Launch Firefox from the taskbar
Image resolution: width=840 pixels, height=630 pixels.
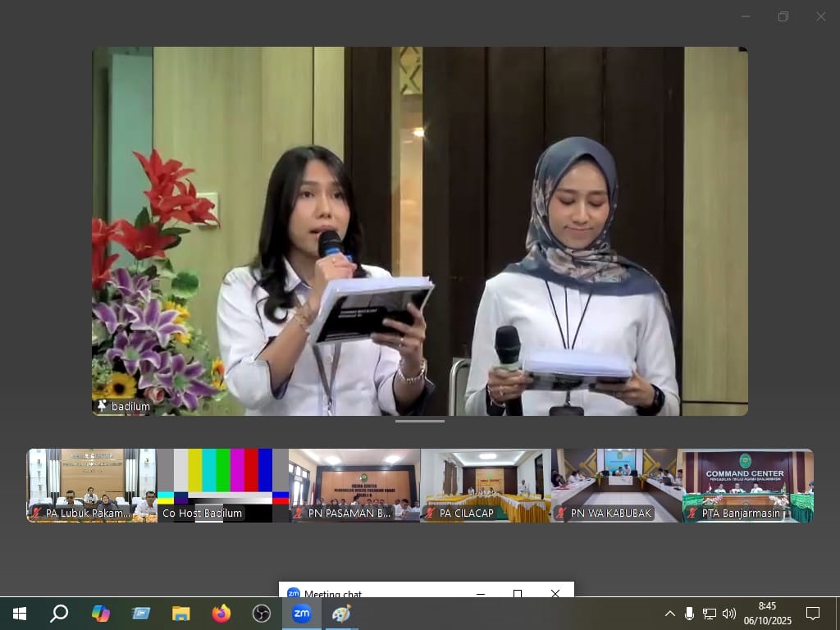[221, 613]
